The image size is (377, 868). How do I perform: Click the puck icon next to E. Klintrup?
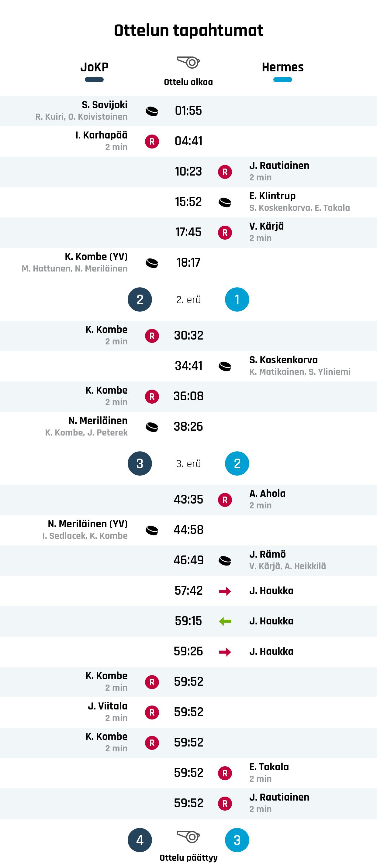(225, 202)
